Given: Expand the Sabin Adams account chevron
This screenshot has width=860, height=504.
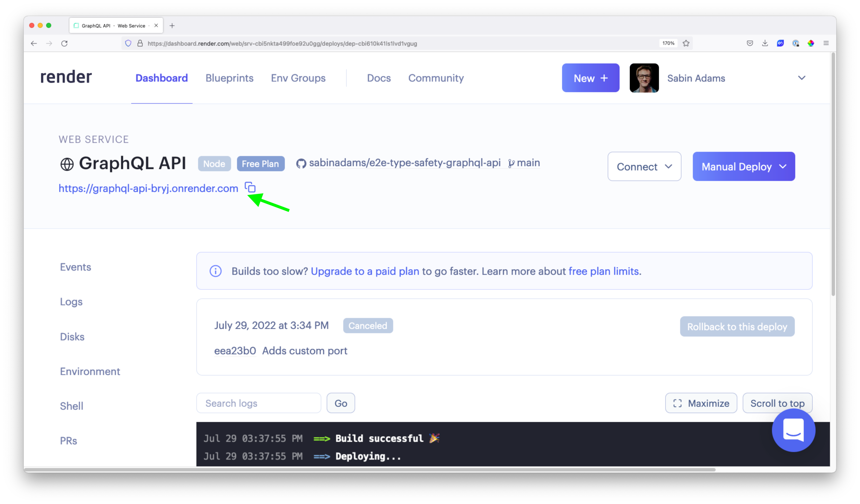Looking at the screenshot, I should click(x=801, y=78).
